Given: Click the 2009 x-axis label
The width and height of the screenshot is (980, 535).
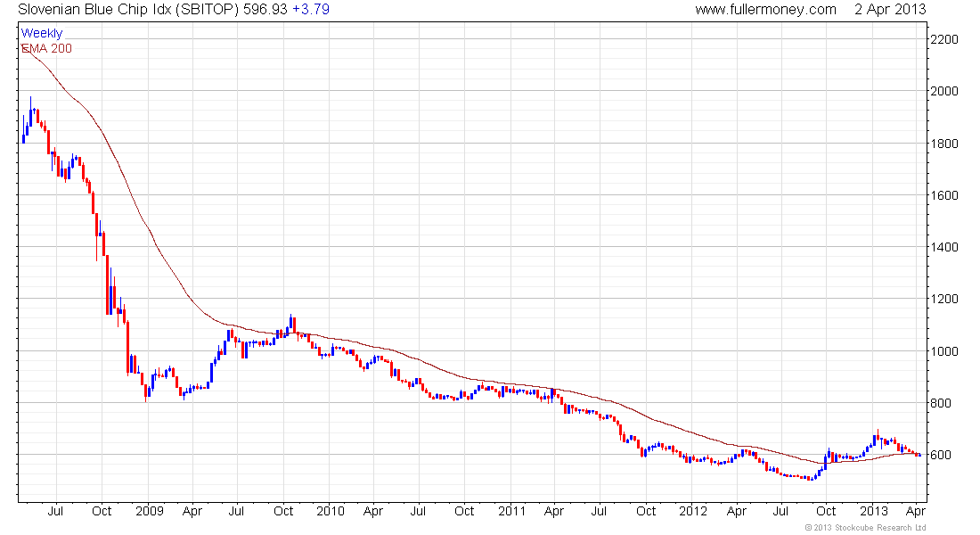Looking at the screenshot, I should (x=150, y=511).
